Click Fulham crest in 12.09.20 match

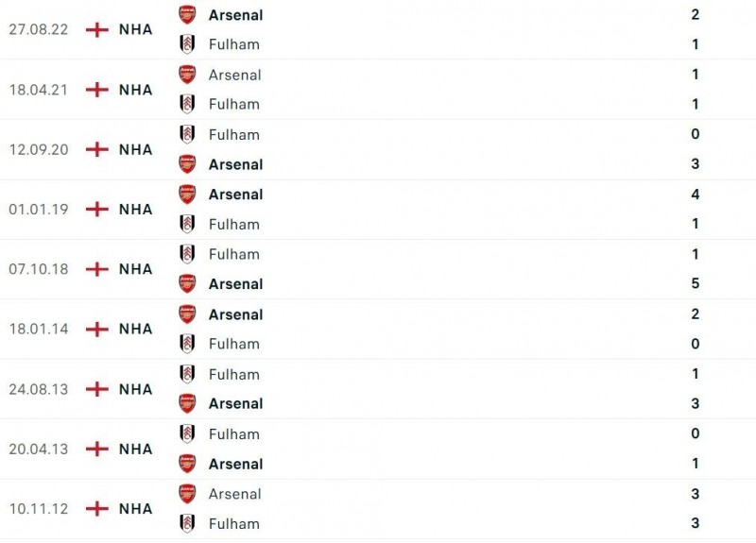pos(187,134)
